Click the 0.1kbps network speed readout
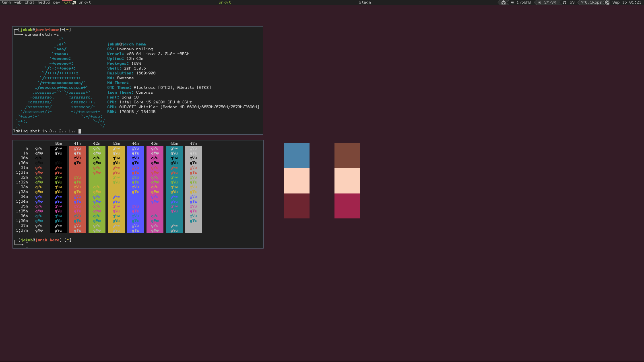 pos(593,2)
